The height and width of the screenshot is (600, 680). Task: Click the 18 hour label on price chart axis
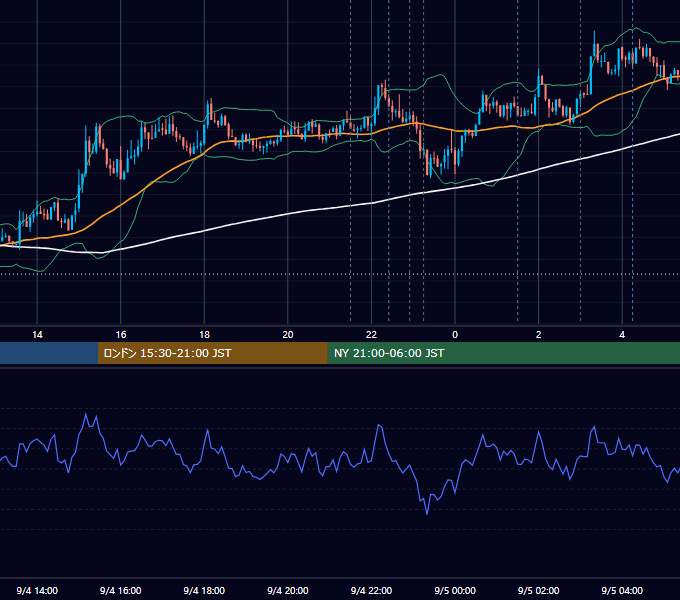click(x=204, y=335)
